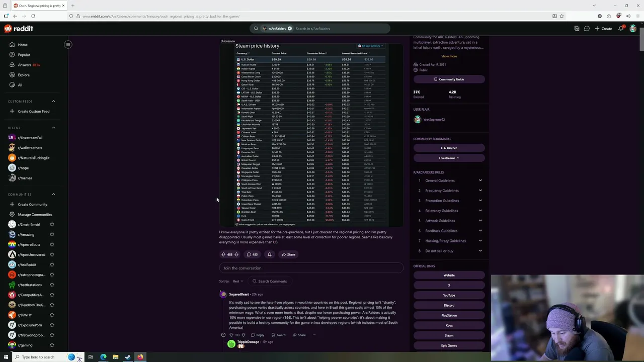This screenshot has width=644, height=362.
Task: Collapse SugaredBeast's comment thread
Action: click(x=223, y=335)
